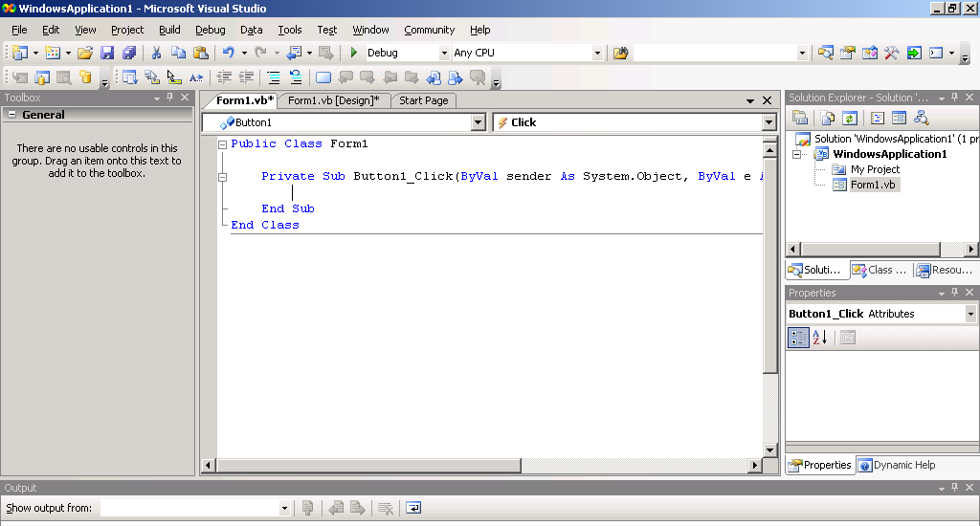Image resolution: width=980 pixels, height=526 pixels.
Task: Open the Any CPU platform dropdown
Action: 597,54
